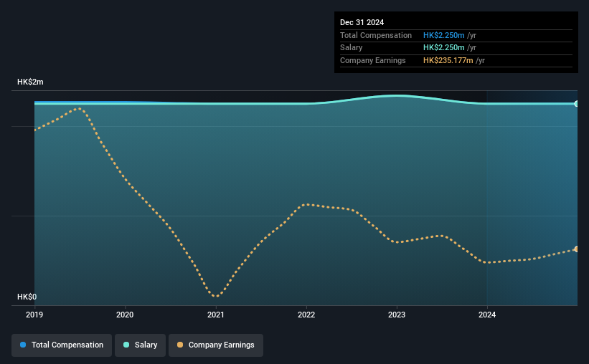The width and height of the screenshot is (589, 364).
Task: Click the Salary HK$2.250m tooltip value
Action: coord(444,48)
